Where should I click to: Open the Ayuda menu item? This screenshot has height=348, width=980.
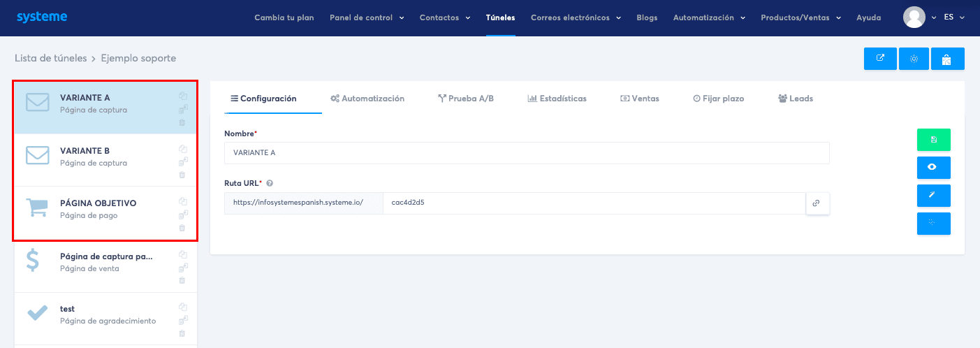click(869, 17)
